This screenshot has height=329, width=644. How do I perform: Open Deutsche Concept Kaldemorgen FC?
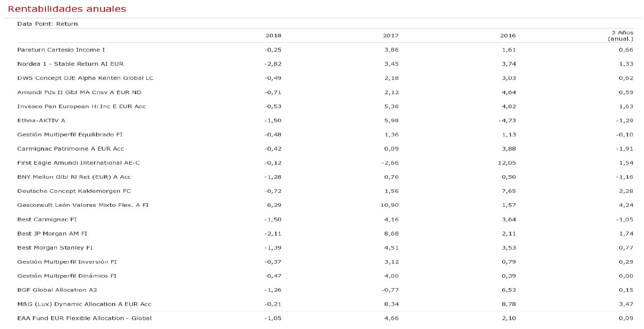tap(74, 191)
